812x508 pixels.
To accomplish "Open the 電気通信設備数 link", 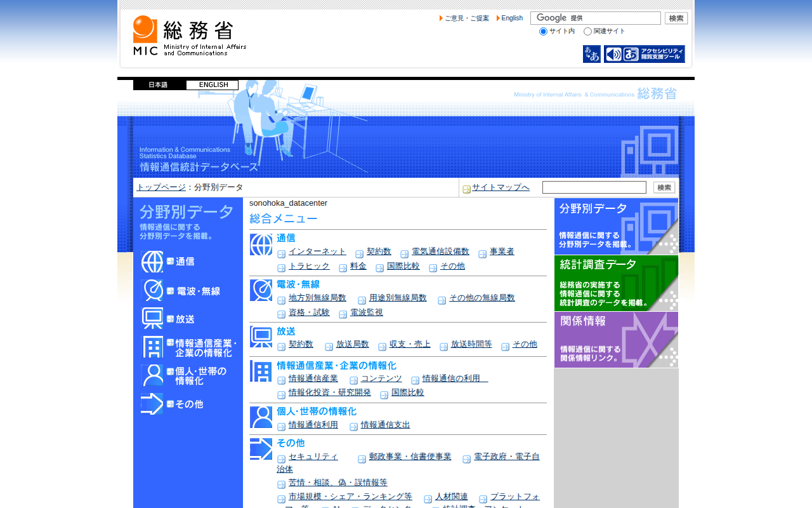I will click(x=440, y=251).
